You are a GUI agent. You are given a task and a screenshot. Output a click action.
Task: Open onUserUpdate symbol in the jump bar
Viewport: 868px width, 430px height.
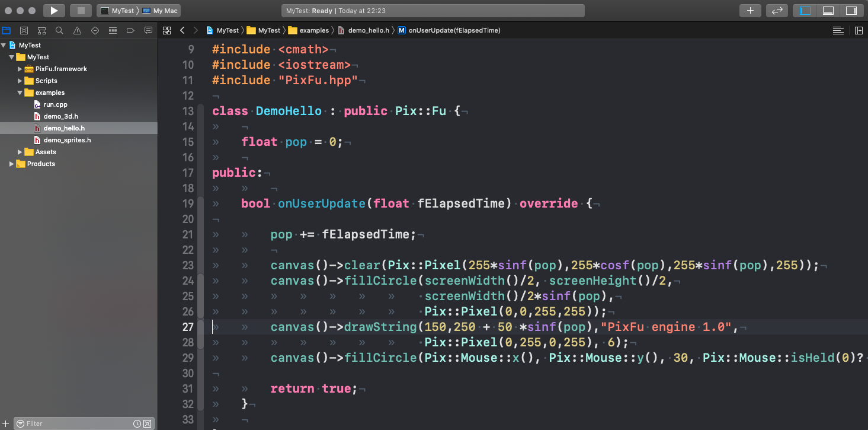[449, 30]
